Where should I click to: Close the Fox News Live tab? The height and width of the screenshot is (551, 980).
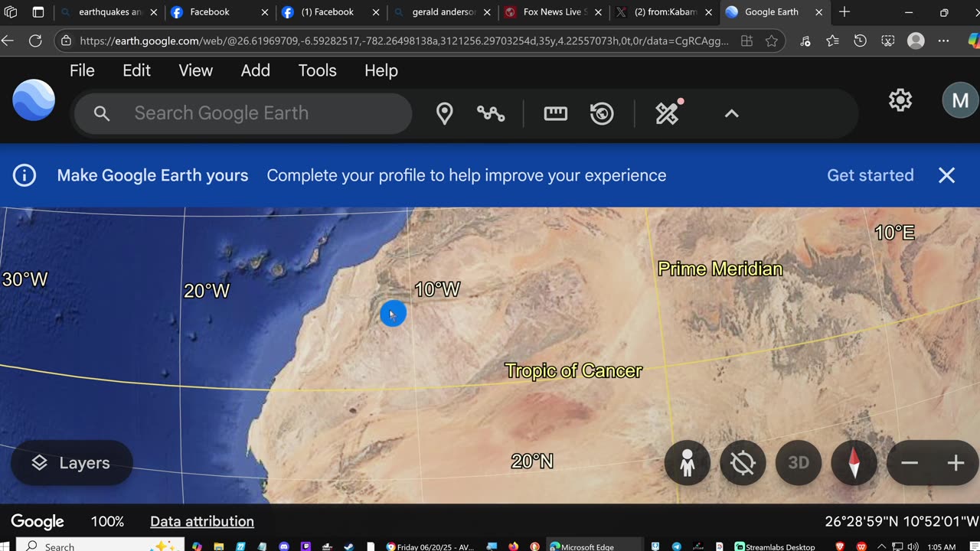click(599, 12)
